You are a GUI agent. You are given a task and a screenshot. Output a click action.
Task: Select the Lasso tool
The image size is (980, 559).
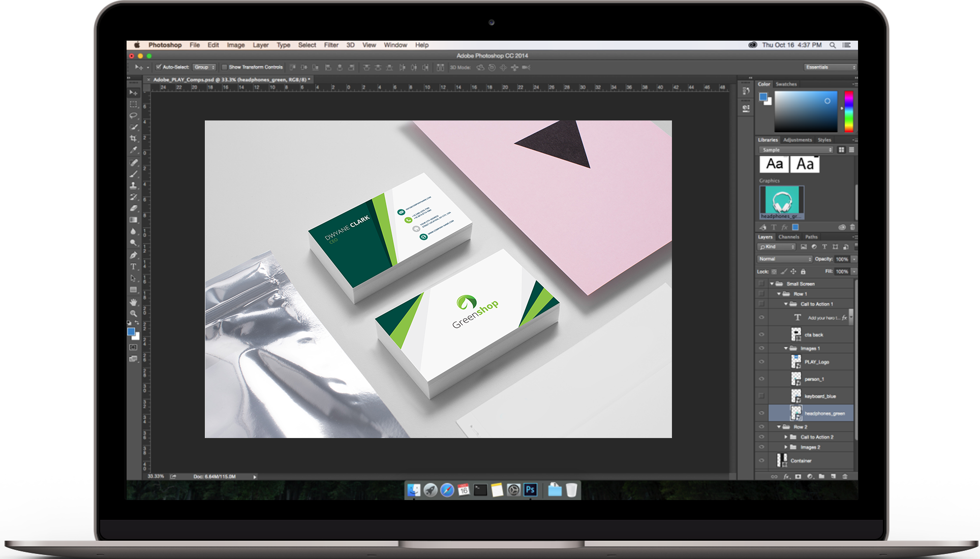coord(133,116)
